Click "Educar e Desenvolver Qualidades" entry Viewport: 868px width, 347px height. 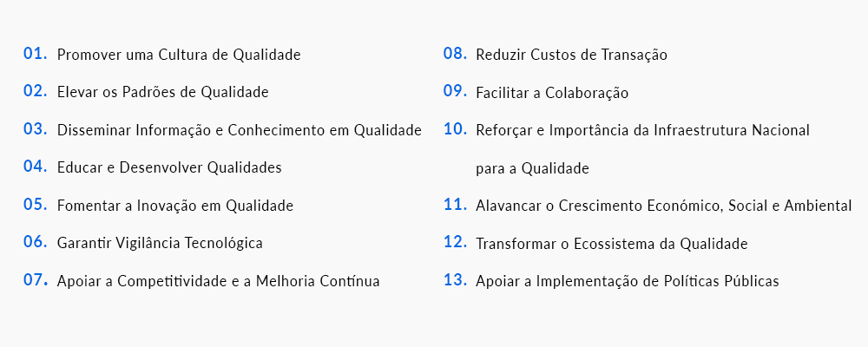pos(169,167)
